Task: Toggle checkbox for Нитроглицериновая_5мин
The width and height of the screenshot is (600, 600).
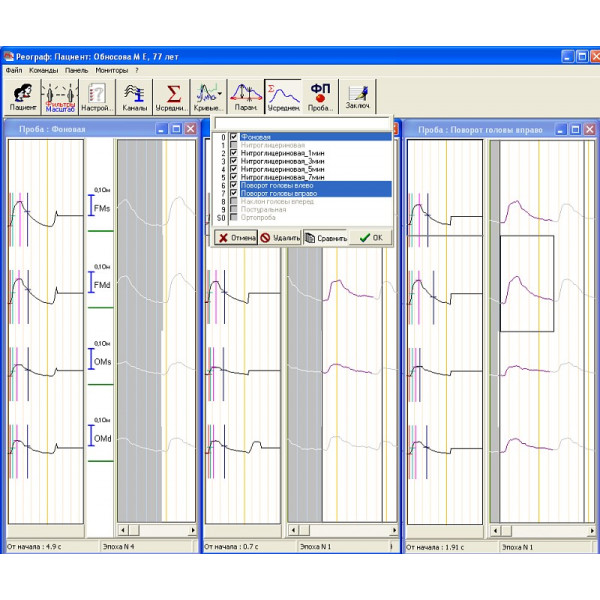Action: click(x=233, y=169)
